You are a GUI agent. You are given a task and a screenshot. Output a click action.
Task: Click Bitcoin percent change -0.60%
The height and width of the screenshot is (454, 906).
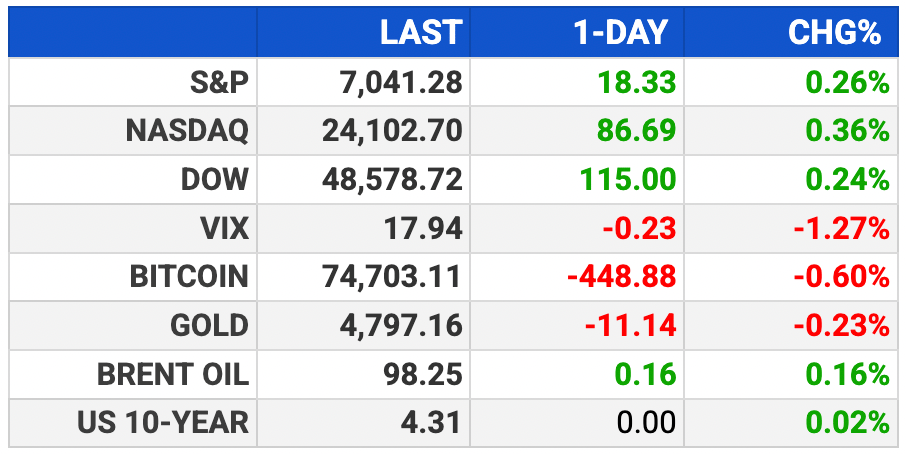841,277
